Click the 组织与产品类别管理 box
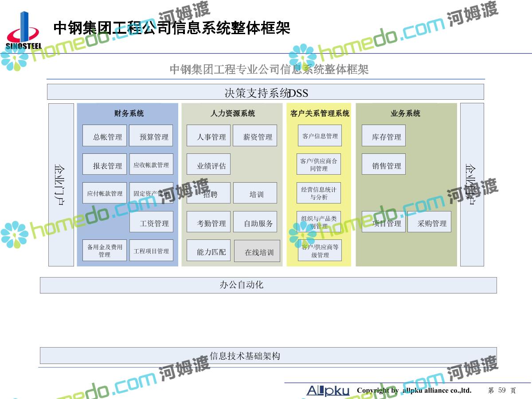 [x=319, y=222]
